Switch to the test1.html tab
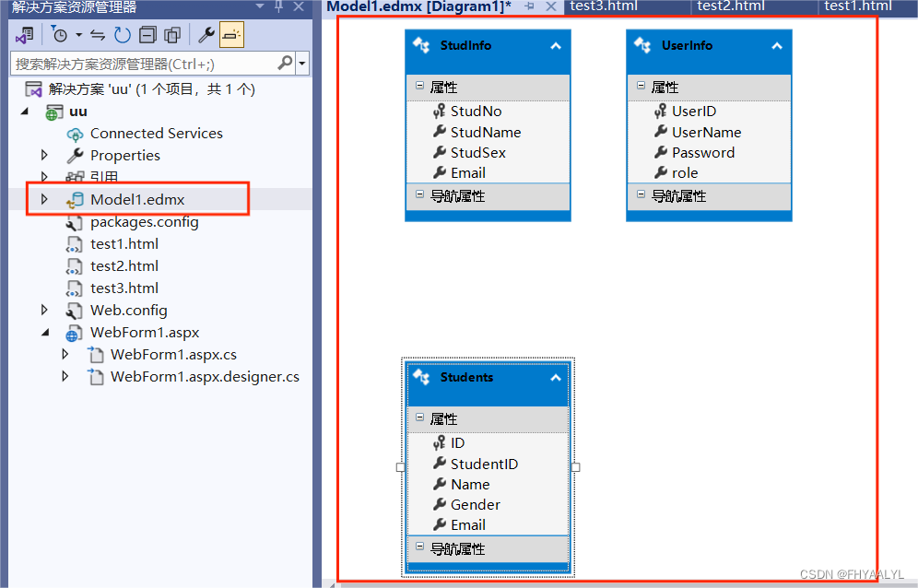Image resolution: width=918 pixels, height=588 pixels. pyautogui.click(x=858, y=6)
